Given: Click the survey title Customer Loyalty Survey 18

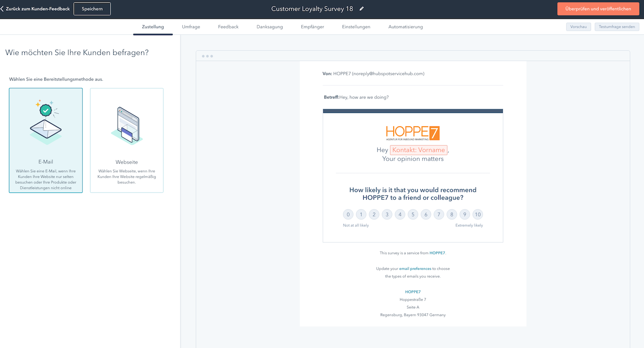Looking at the screenshot, I should pos(312,9).
